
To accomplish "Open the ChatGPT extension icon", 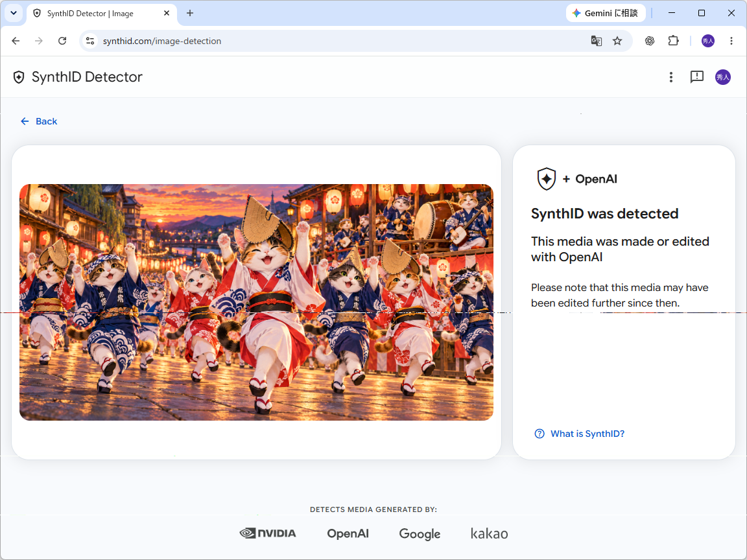I will point(649,41).
